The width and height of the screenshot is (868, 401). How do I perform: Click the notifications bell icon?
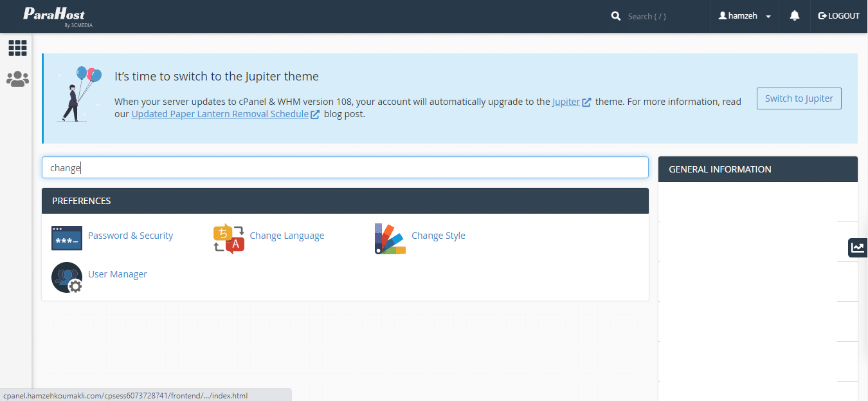tap(795, 16)
